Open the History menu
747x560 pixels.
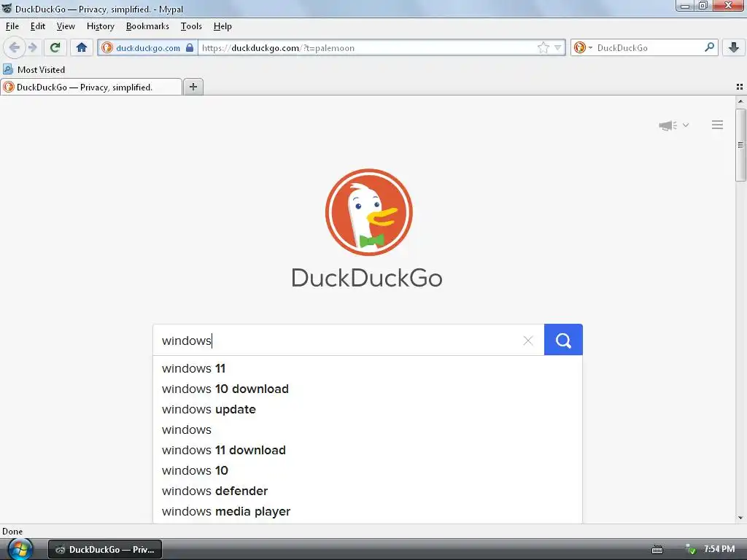point(101,26)
